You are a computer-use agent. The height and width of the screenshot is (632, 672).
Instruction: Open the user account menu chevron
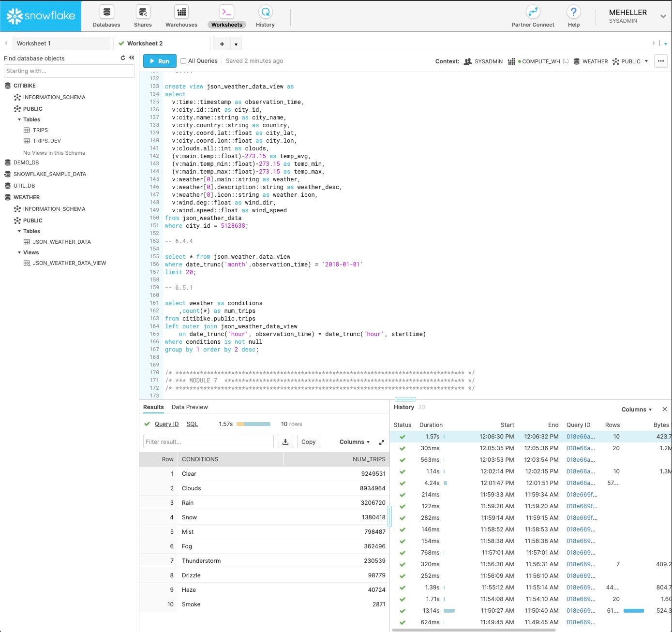click(x=663, y=16)
